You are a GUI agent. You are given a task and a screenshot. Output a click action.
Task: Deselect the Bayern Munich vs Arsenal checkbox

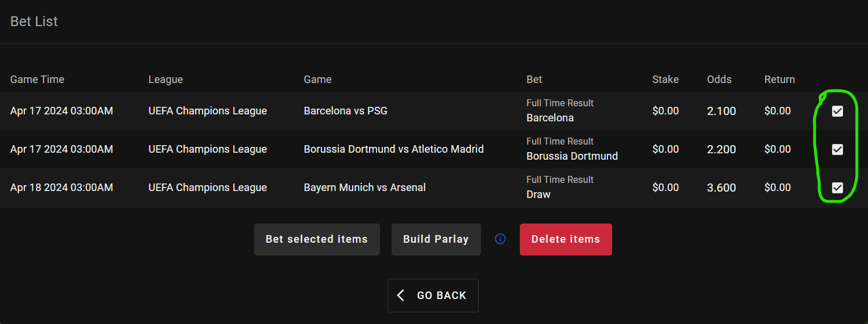coord(837,188)
